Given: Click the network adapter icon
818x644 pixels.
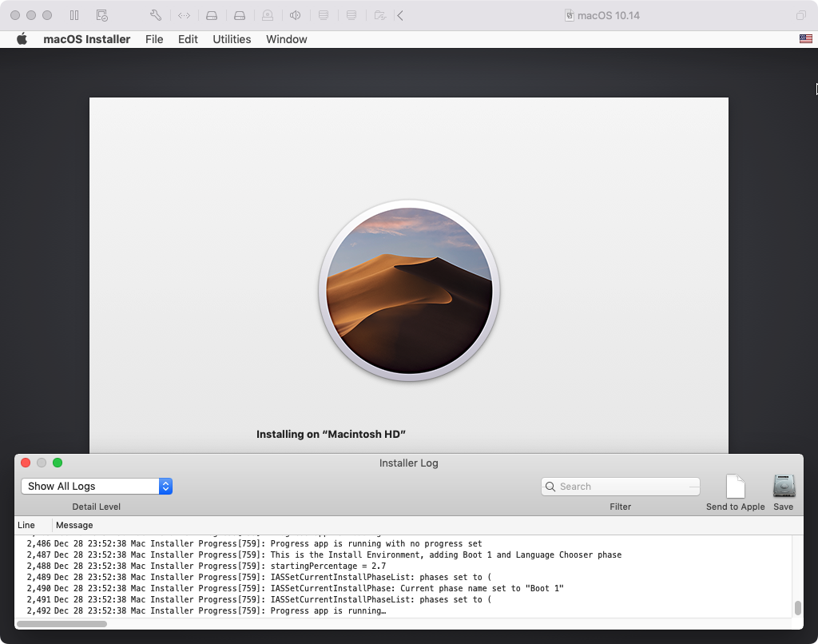Looking at the screenshot, I should tap(184, 15).
